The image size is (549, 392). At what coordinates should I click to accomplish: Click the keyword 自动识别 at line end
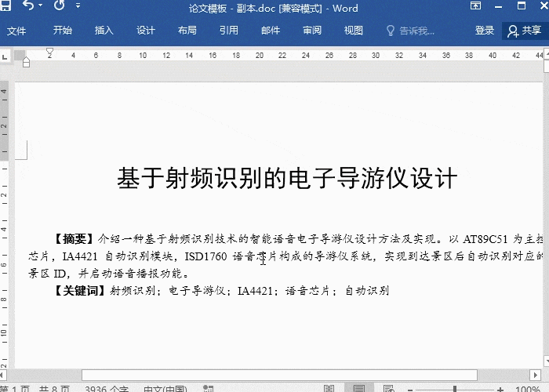367,291
